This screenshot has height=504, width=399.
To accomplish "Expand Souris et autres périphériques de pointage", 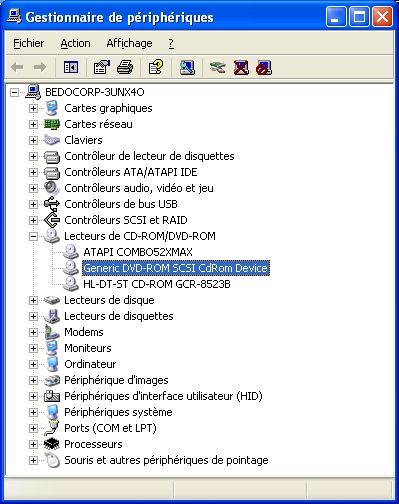I will [x=33, y=460].
